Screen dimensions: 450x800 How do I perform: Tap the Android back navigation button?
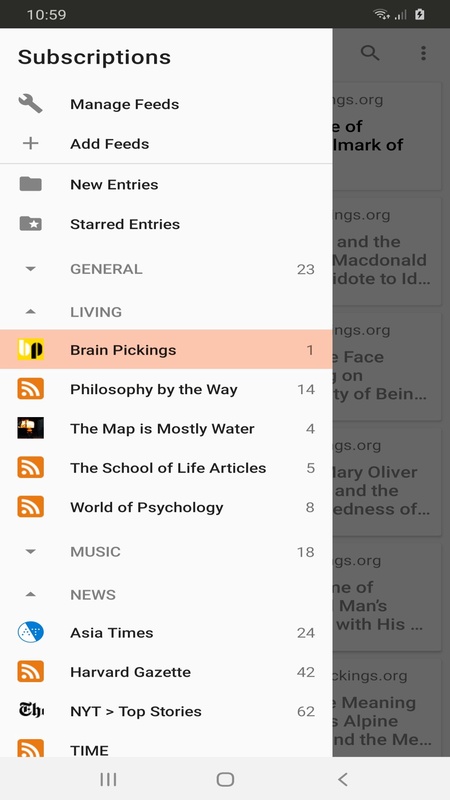click(x=343, y=779)
